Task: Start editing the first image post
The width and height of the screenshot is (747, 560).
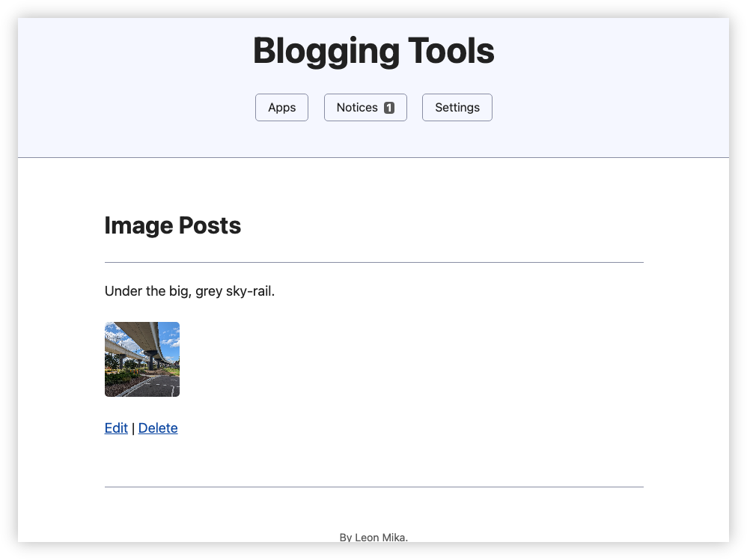Action: coord(116,427)
